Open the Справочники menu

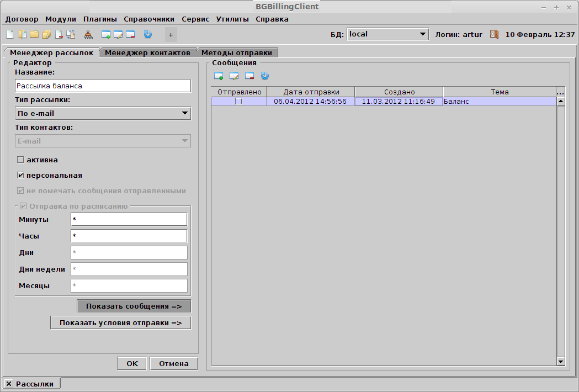click(149, 19)
